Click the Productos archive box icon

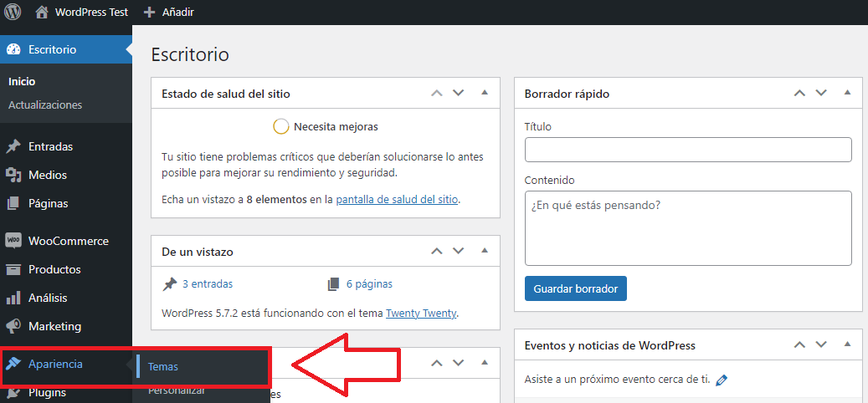click(x=13, y=270)
